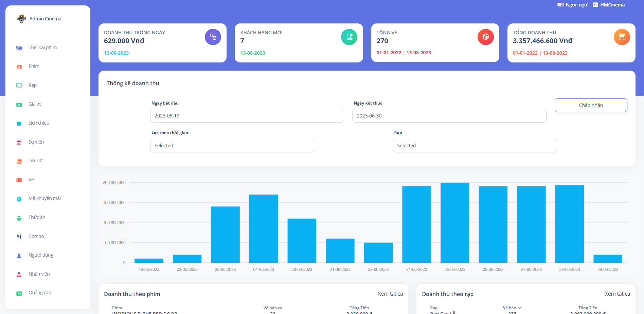This screenshot has width=644, height=314.
Task: Click the 25-06-2023 chart bar
Action: [x=455, y=223]
